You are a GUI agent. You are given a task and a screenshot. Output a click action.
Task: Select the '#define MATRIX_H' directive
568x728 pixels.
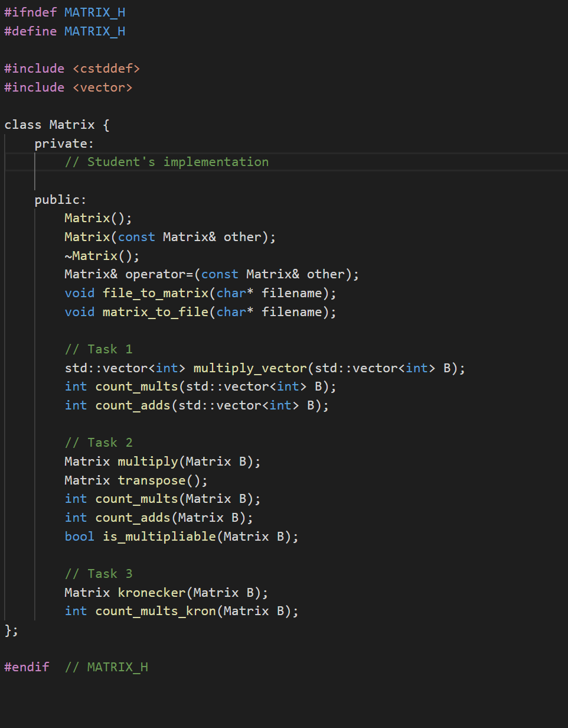65,31
